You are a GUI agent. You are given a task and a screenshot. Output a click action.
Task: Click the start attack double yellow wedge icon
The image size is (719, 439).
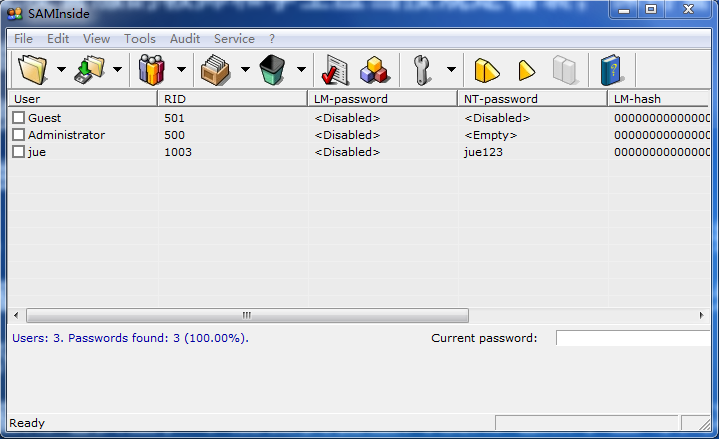(x=487, y=70)
